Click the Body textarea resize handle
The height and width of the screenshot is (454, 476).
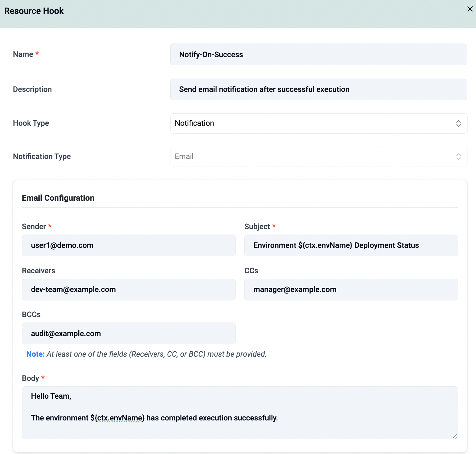[x=455, y=436]
